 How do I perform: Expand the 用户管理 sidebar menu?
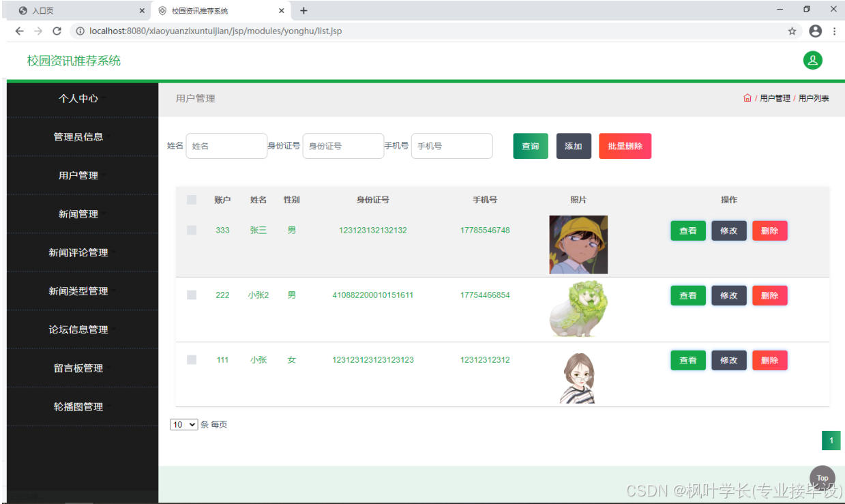83,175
